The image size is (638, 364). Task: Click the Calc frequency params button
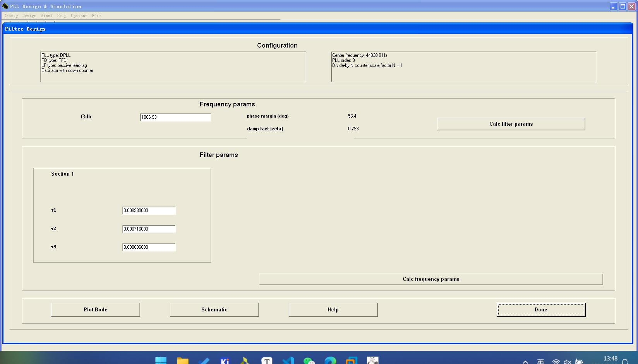tap(431, 279)
